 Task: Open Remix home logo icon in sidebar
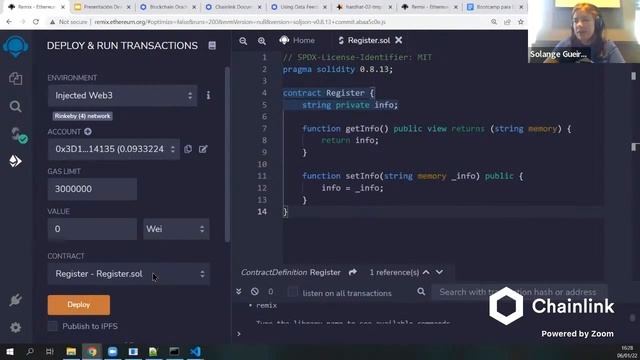(x=16, y=47)
